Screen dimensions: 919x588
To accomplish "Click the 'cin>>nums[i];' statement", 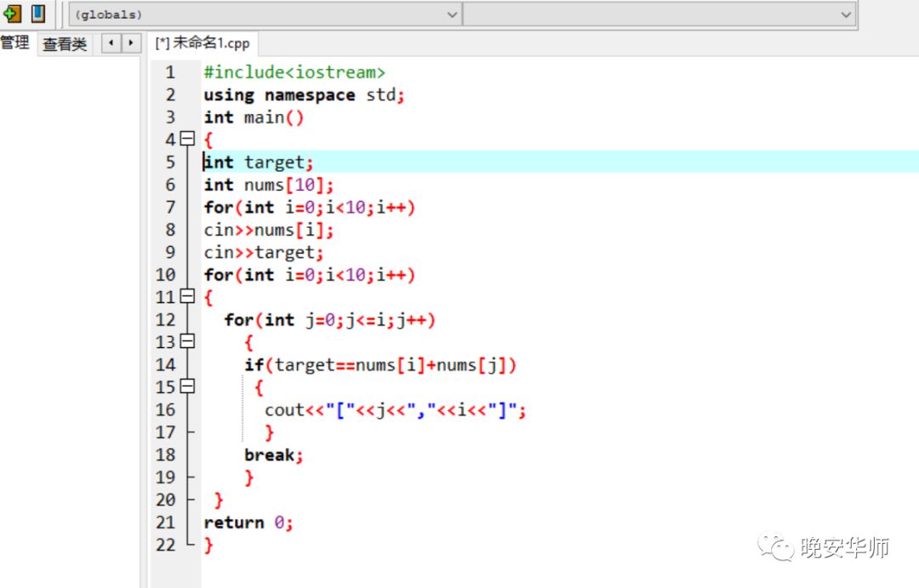I will click(268, 230).
